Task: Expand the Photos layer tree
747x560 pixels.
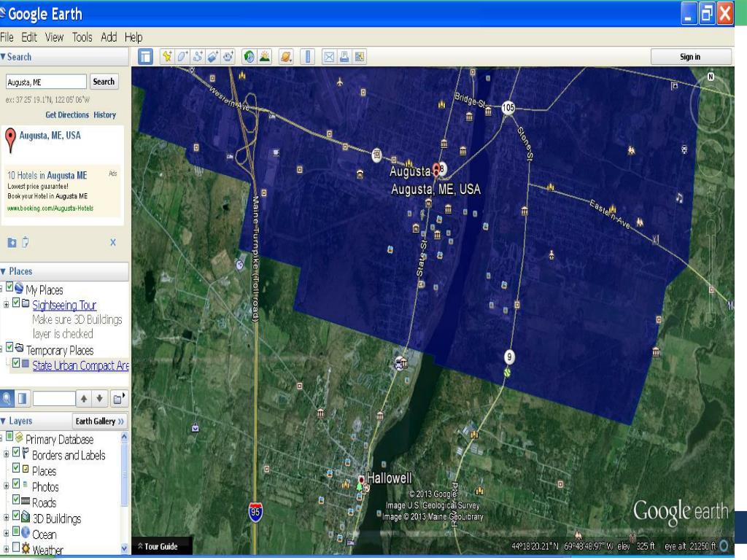Action: 6,486
